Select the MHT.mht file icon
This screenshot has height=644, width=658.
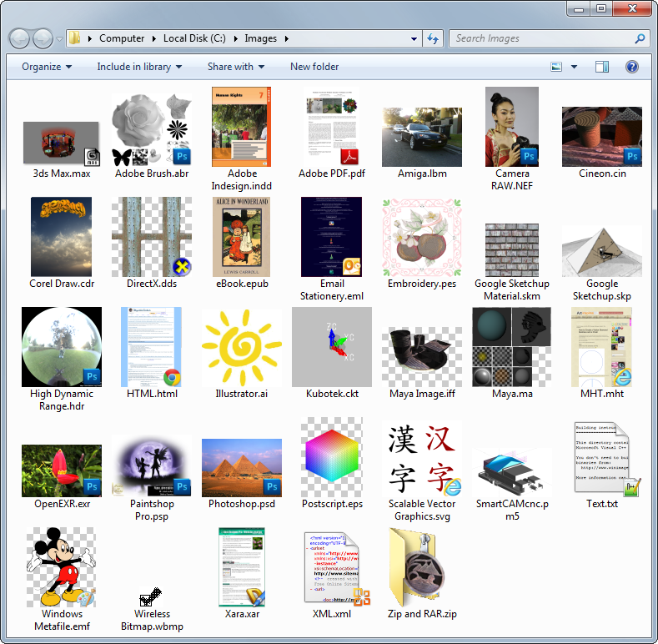pyautogui.click(x=602, y=347)
